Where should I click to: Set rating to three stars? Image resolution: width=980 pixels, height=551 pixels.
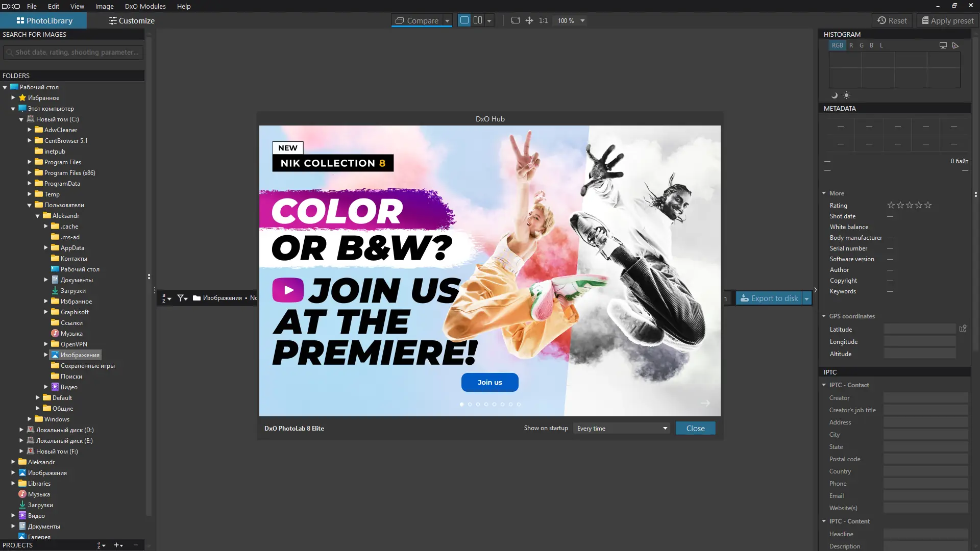coord(910,205)
